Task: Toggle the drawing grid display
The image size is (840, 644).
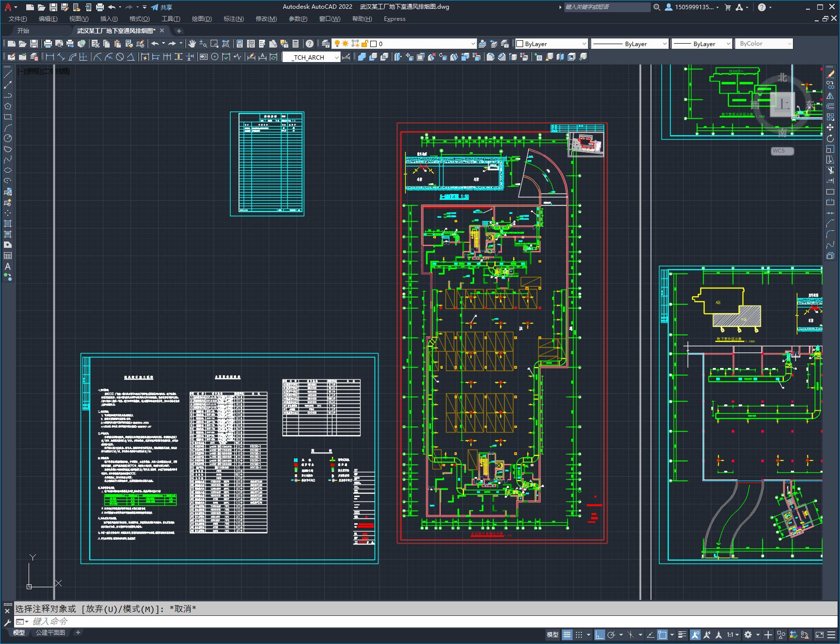Action: coord(567,634)
